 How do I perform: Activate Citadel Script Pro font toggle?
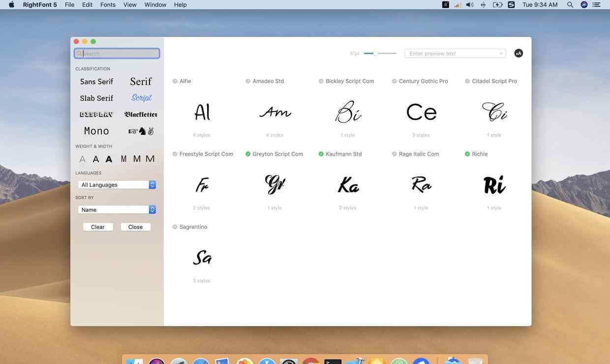coord(467,81)
